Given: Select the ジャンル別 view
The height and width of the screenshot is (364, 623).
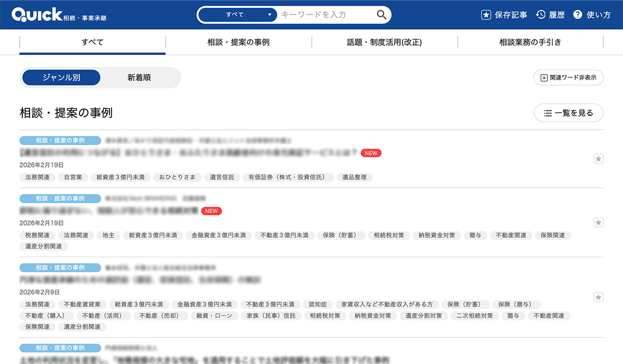Looking at the screenshot, I should 61,77.
